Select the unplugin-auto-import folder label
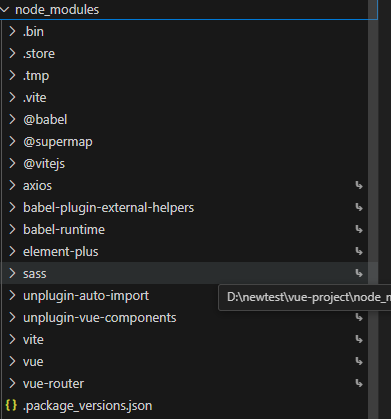Screen dimensions: 391x419 [x=86, y=296]
